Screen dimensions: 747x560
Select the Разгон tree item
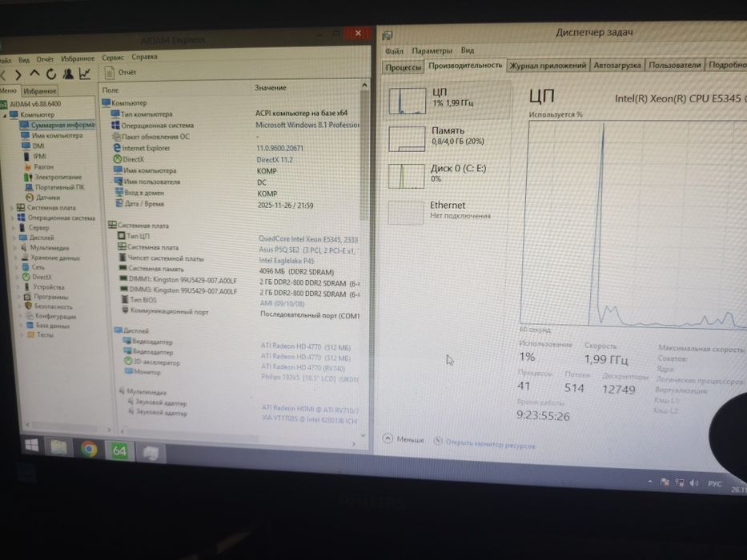(38, 166)
